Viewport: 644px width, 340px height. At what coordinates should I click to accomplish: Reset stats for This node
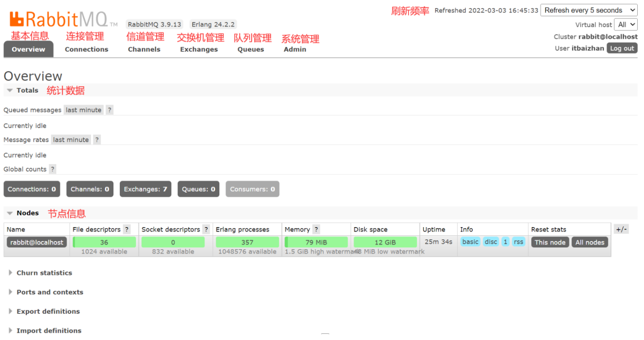point(550,242)
